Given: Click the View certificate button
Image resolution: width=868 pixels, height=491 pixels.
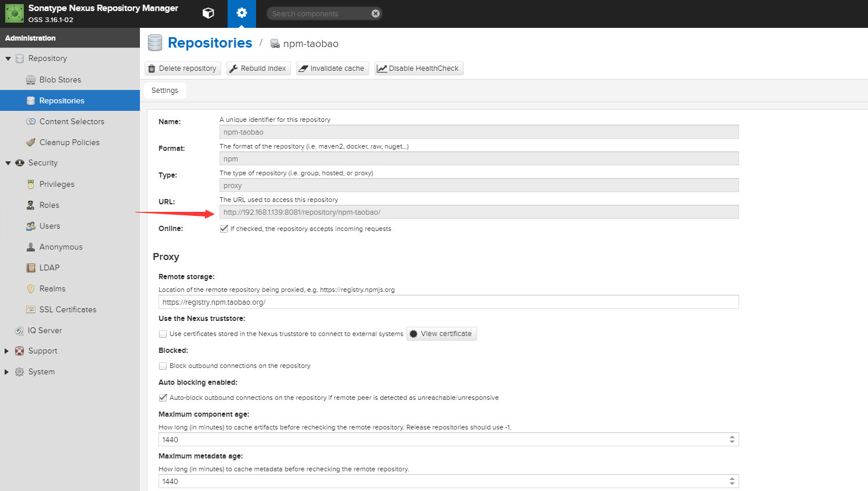Looking at the screenshot, I should 441,333.
